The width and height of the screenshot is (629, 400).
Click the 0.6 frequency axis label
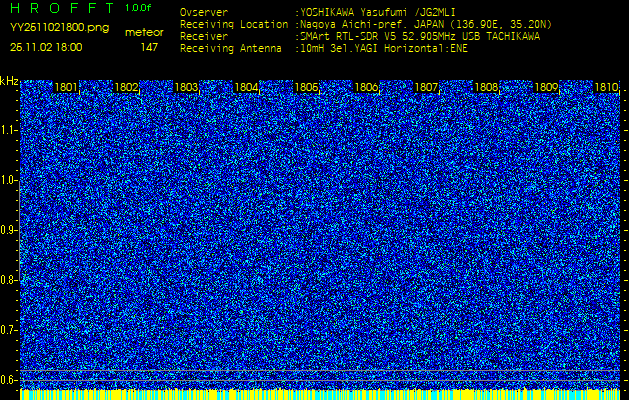pyautogui.click(x=8, y=380)
